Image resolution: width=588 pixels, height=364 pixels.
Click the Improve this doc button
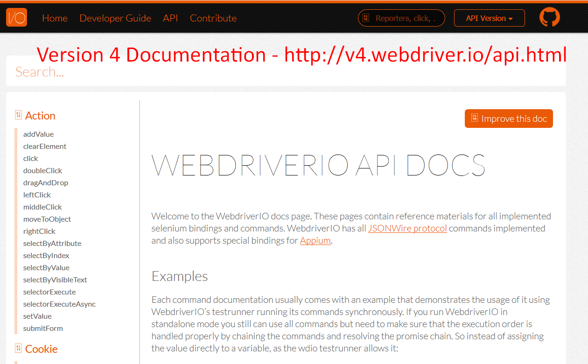(x=509, y=119)
